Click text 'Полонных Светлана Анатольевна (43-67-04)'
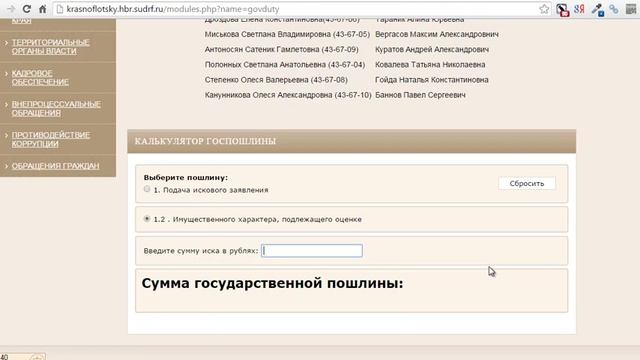The height and width of the screenshot is (360, 640). (x=284, y=64)
